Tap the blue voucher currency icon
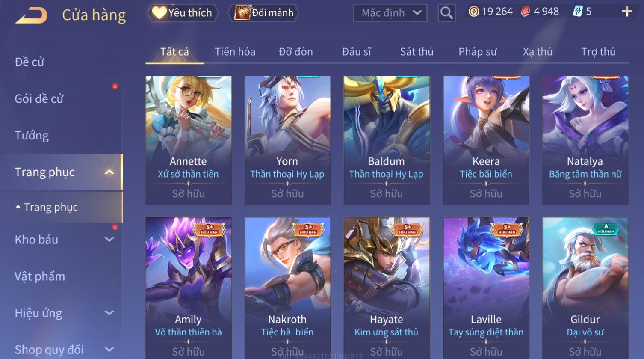 click(x=577, y=12)
